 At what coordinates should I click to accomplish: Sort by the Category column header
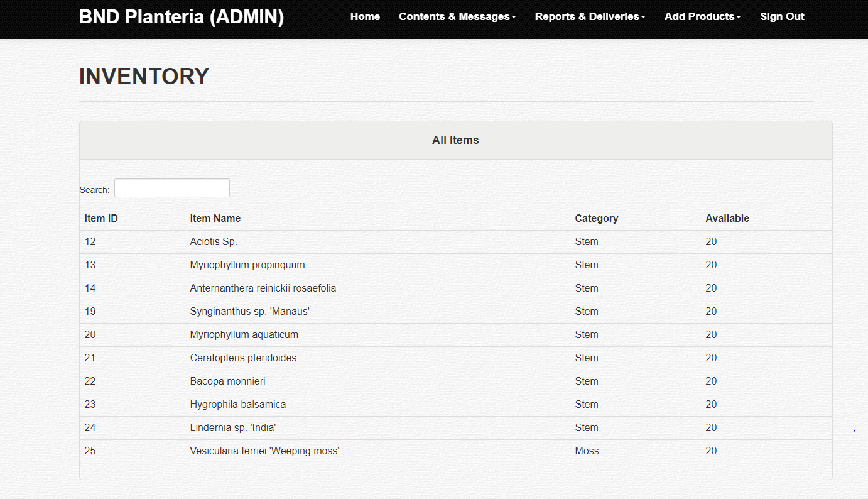596,219
